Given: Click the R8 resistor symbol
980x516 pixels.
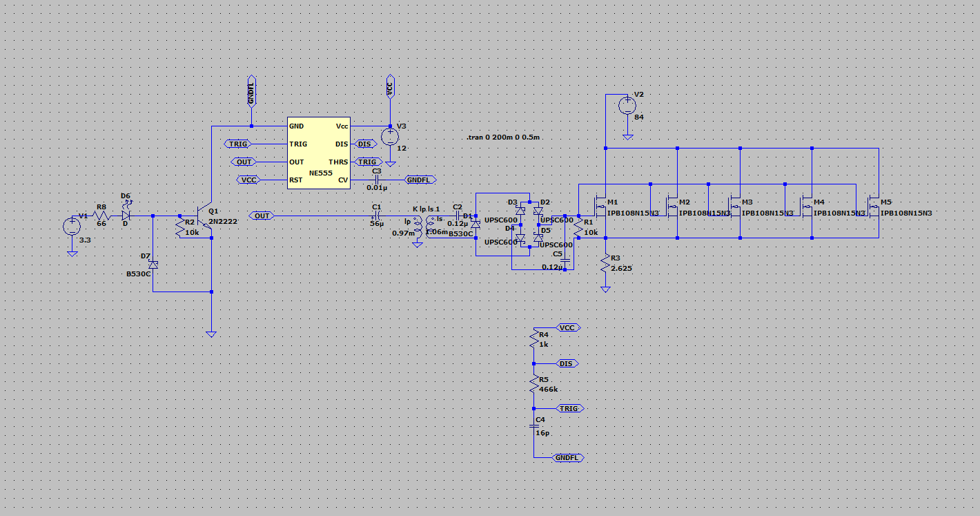Looking at the screenshot, I should point(101,216).
